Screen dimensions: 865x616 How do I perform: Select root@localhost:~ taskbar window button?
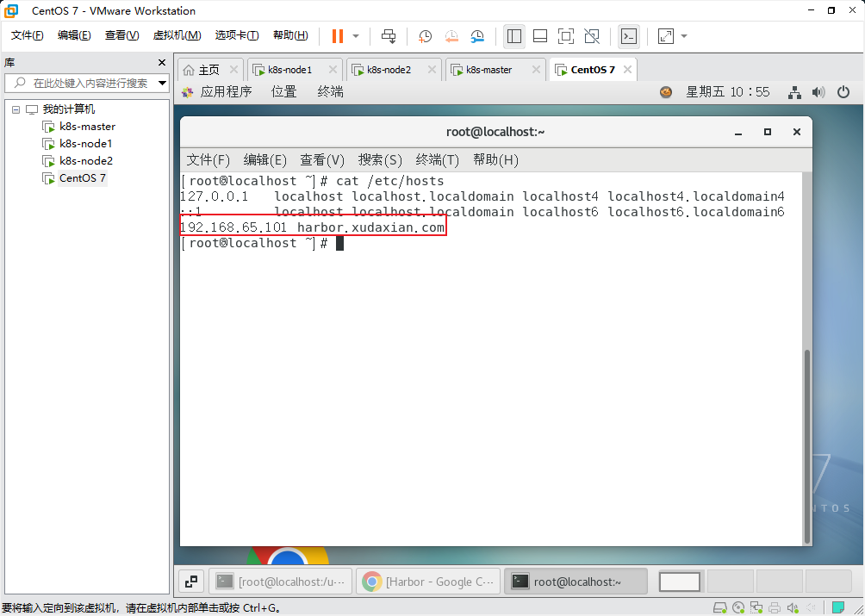[x=576, y=582]
